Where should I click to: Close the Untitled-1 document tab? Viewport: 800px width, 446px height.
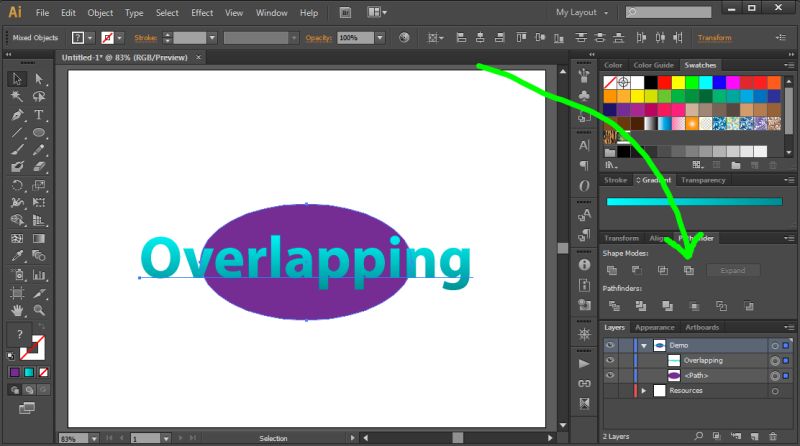199,58
